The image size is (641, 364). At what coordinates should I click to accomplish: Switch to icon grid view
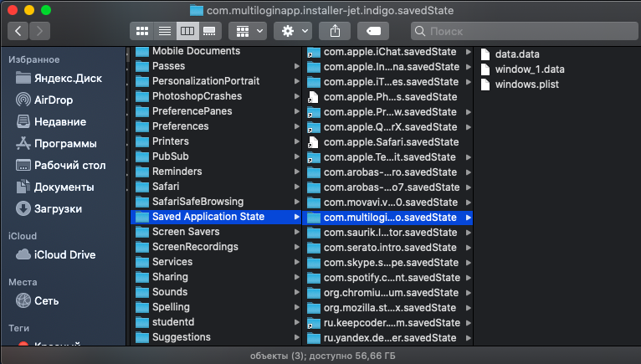(142, 31)
